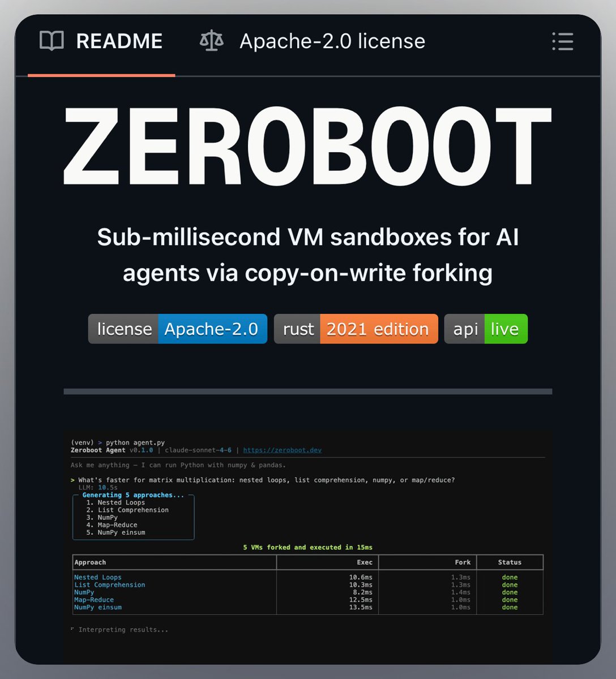Click the 'Fork' column header
Viewport: 616px width, 679px height.
coord(463,562)
